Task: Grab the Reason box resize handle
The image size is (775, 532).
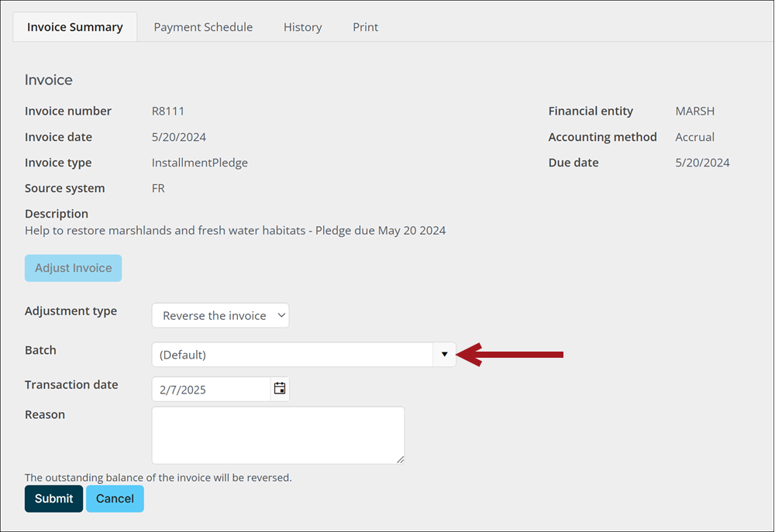Action: pos(400,460)
